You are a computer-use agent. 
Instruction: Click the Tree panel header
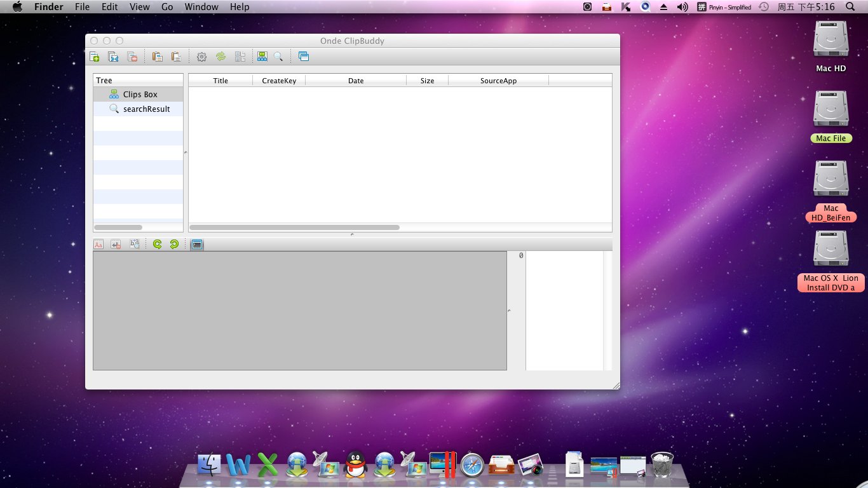(139, 80)
